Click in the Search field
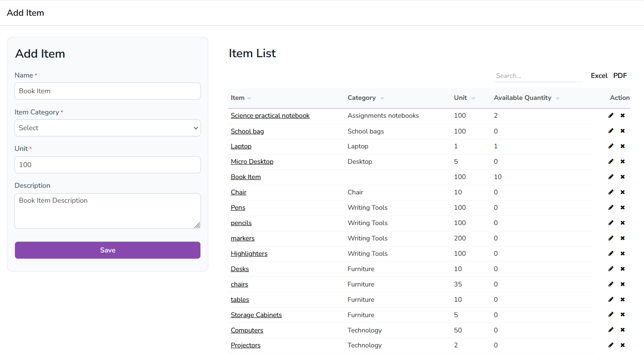Screen dimensions: 644x354 538,76
